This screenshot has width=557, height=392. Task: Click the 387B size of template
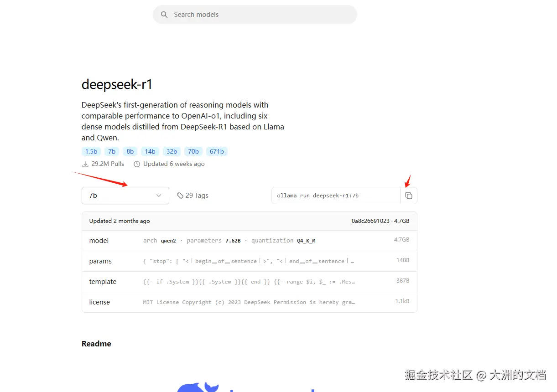point(403,281)
